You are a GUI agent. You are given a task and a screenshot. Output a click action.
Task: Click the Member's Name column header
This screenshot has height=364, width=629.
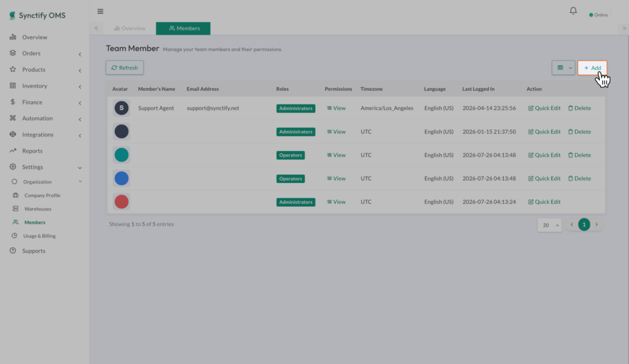click(x=157, y=89)
